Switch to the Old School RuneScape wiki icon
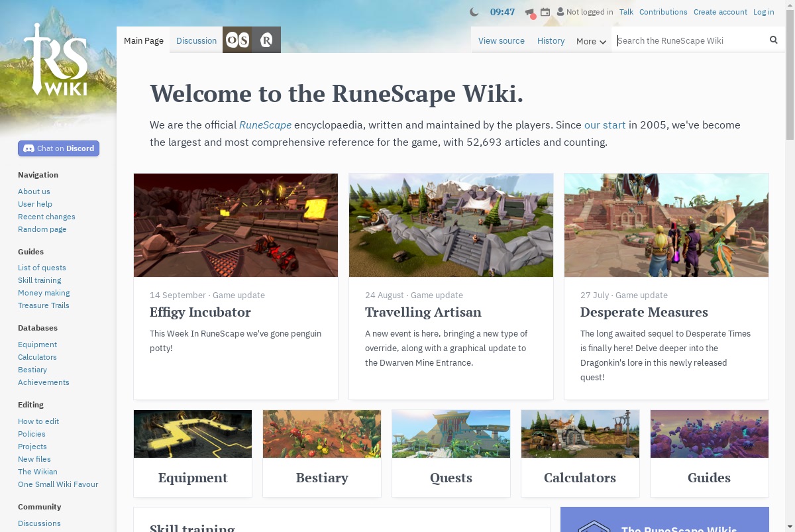The height and width of the screenshot is (532, 795). [x=237, y=40]
